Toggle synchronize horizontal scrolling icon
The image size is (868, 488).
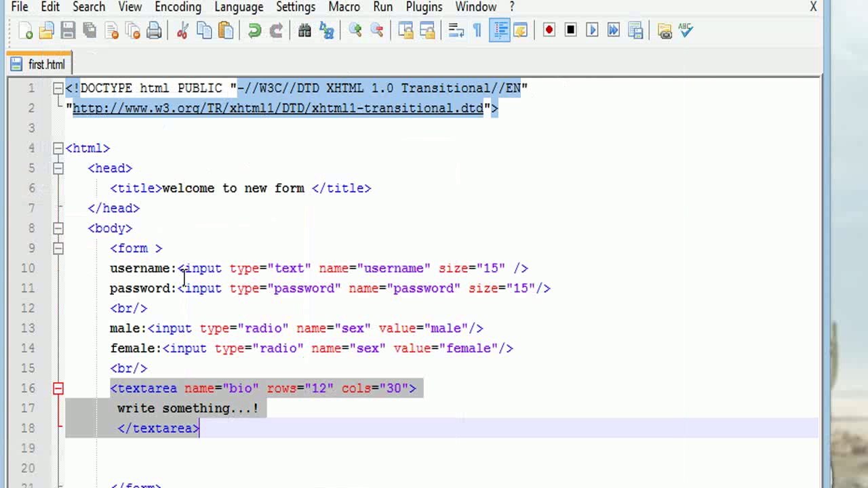coord(427,30)
